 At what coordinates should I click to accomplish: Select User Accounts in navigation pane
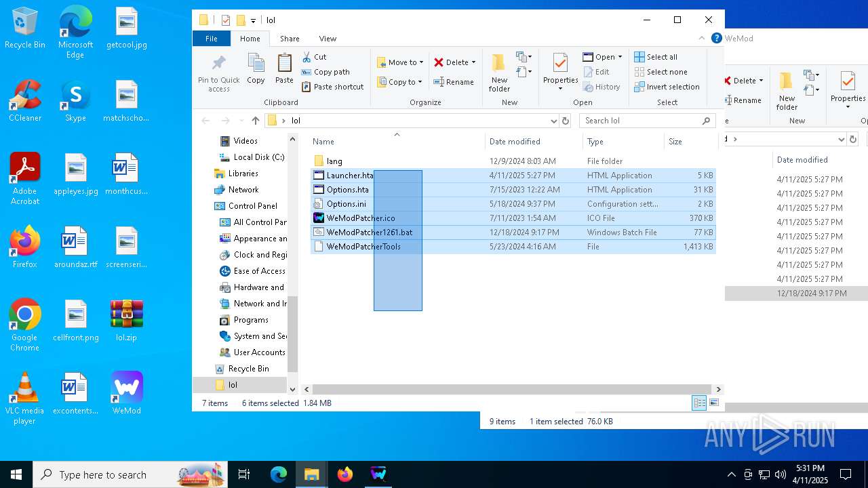click(x=254, y=352)
